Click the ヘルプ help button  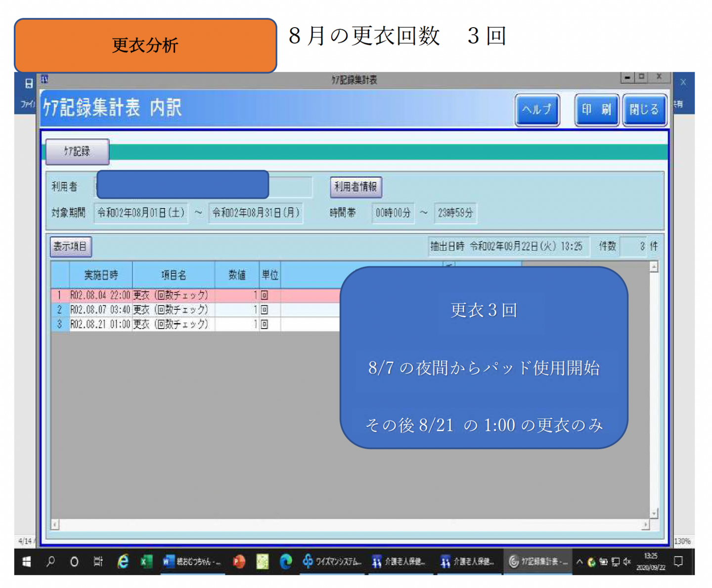pyautogui.click(x=537, y=110)
